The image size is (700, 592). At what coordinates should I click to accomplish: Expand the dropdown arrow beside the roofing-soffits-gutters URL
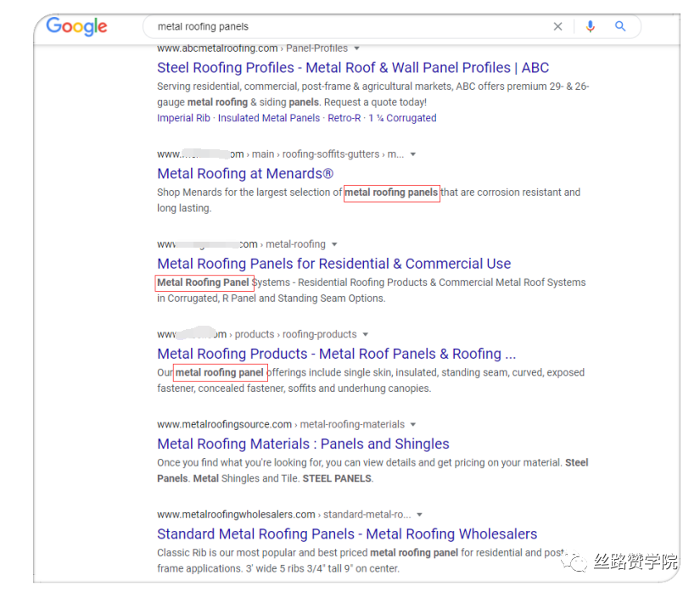tap(413, 154)
